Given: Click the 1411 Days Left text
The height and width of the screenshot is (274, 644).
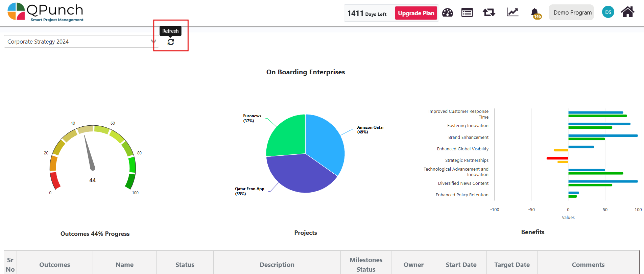Looking at the screenshot, I should 367,14.
